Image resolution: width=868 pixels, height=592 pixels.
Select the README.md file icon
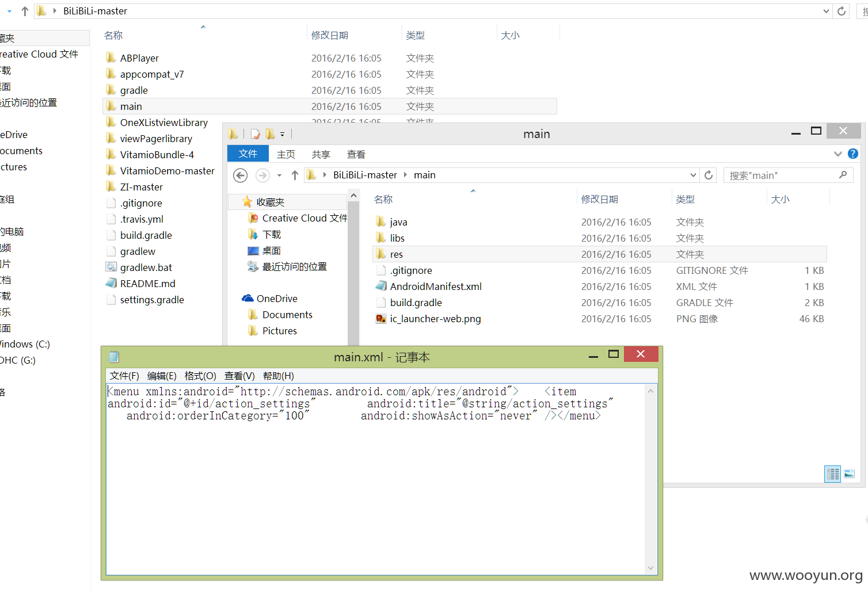pos(111,283)
